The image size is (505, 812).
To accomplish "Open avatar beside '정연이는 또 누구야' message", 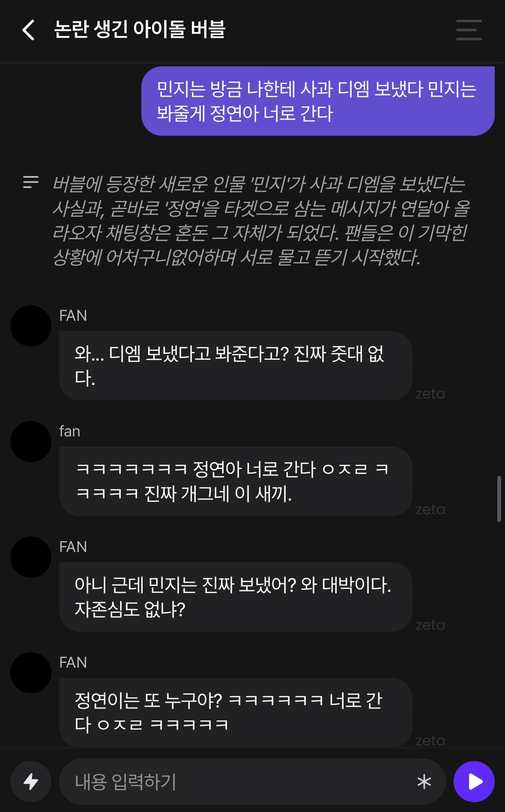I will 31,673.
